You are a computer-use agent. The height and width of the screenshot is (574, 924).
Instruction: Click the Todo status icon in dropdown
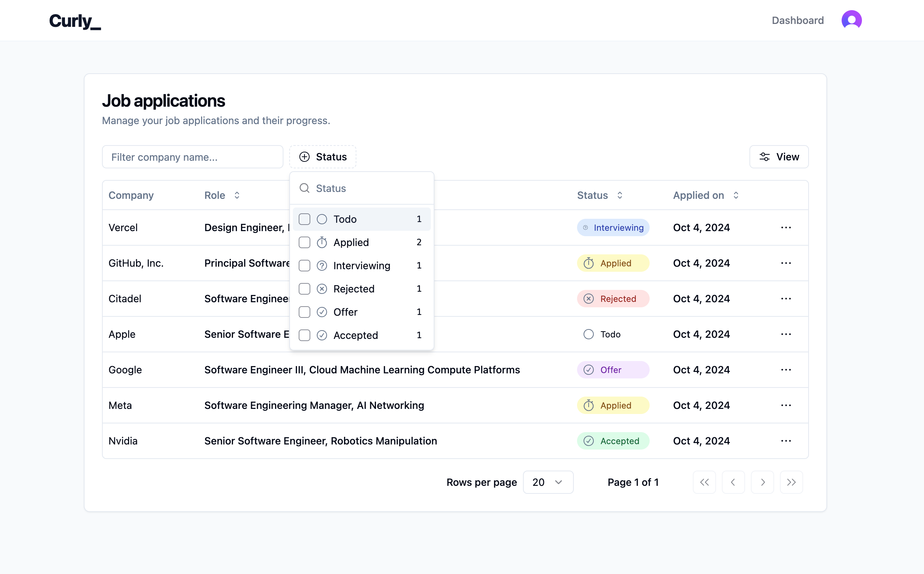(323, 219)
